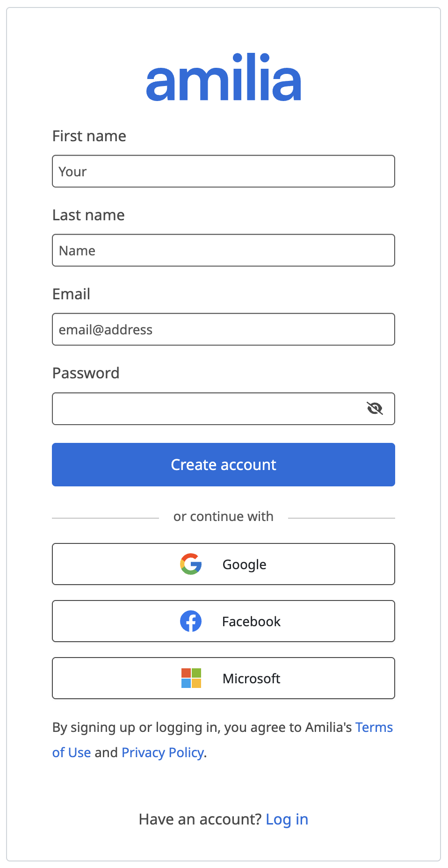Click the "Email" field label
Screen dimensions: 448x868
pyautogui.click(x=71, y=294)
